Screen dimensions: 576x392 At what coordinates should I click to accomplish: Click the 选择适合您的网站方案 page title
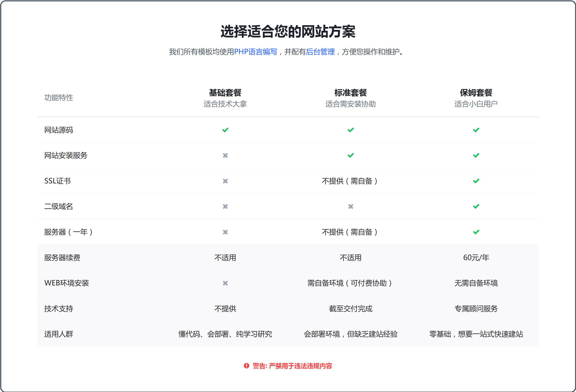click(x=288, y=31)
